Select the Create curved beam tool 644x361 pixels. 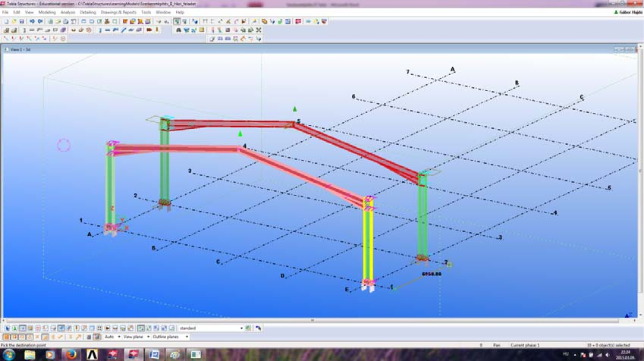point(123,30)
